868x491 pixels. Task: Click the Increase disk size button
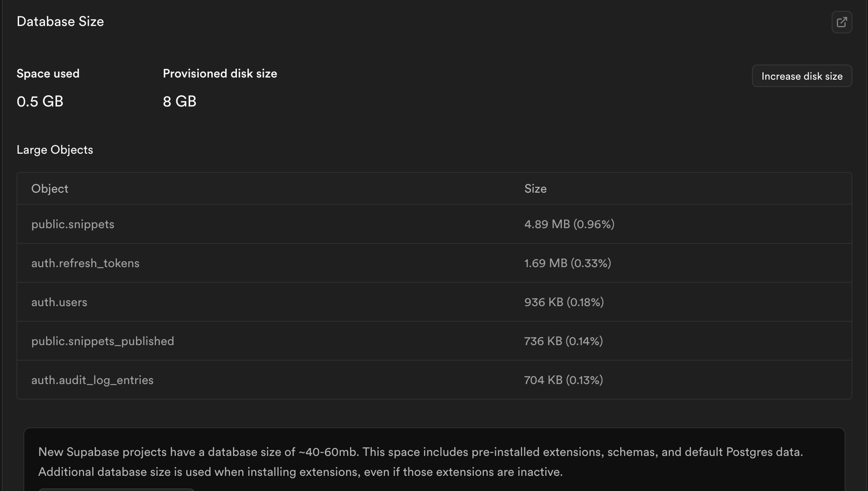(x=802, y=76)
